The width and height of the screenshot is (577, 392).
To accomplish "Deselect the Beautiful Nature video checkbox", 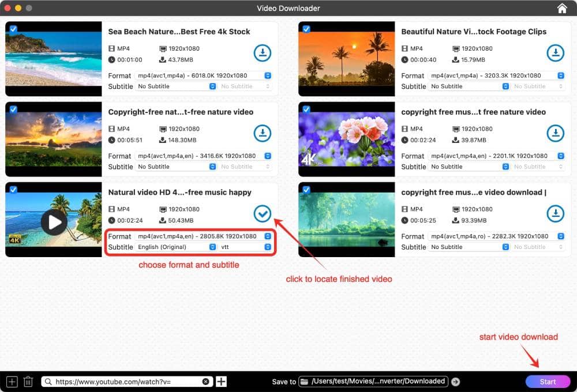I will [x=306, y=29].
